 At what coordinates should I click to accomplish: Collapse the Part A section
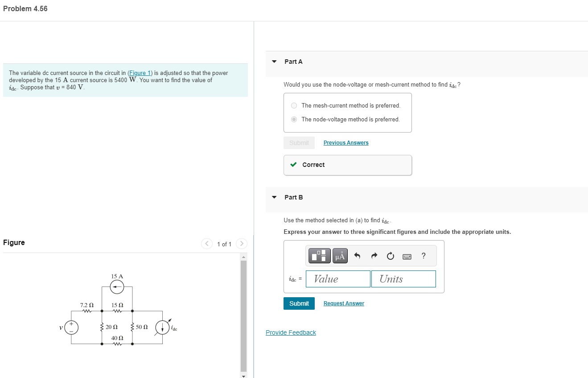(x=274, y=62)
